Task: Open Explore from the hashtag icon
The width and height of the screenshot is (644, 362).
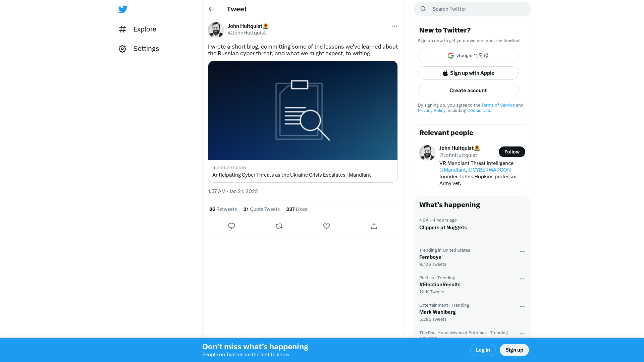Action: (x=122, y=29)
